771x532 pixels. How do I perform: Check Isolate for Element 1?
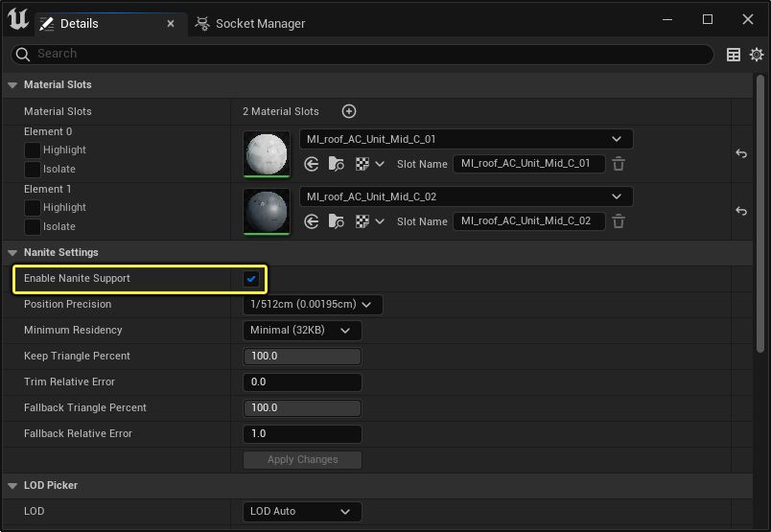[33, 227]
